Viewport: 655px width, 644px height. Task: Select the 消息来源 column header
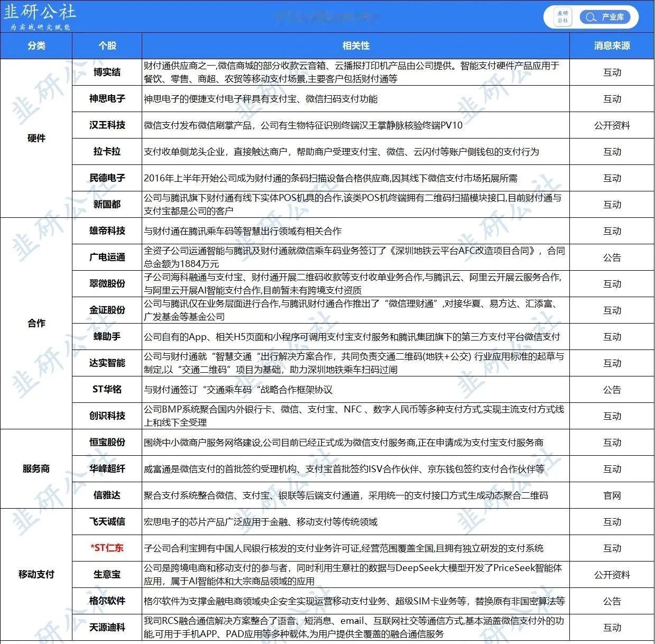point(612,45)
